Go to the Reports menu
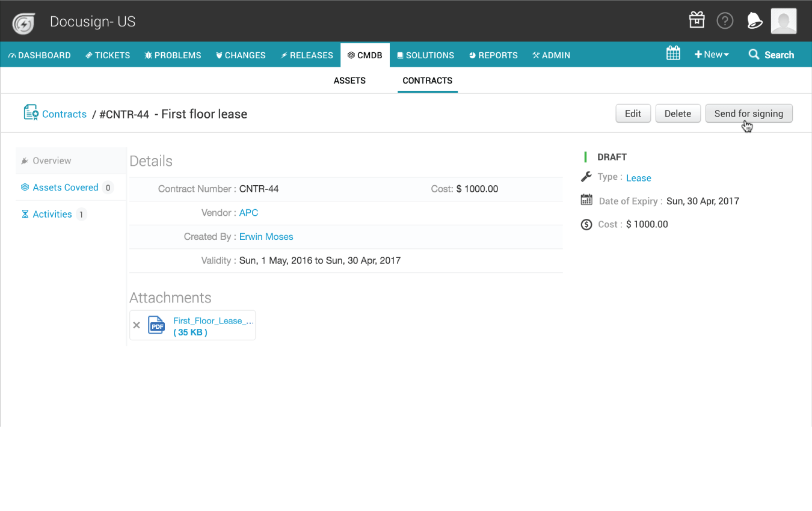The width and height of the screenshot is (812, 511). point(493,55)
